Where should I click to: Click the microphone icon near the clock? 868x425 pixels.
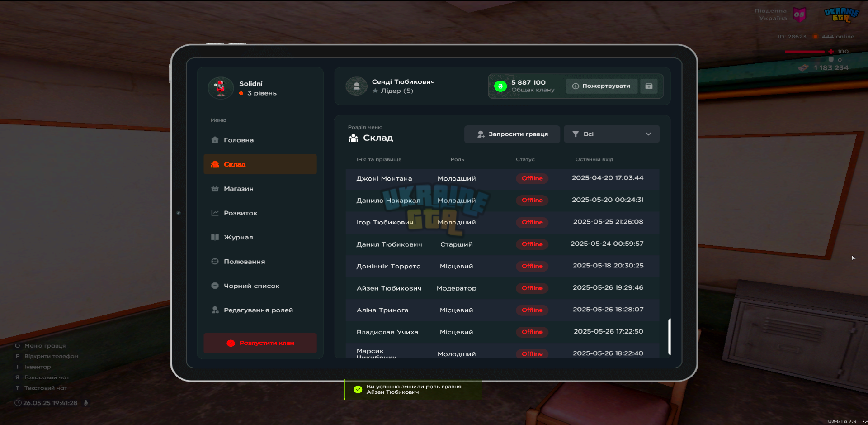[85, 403]
